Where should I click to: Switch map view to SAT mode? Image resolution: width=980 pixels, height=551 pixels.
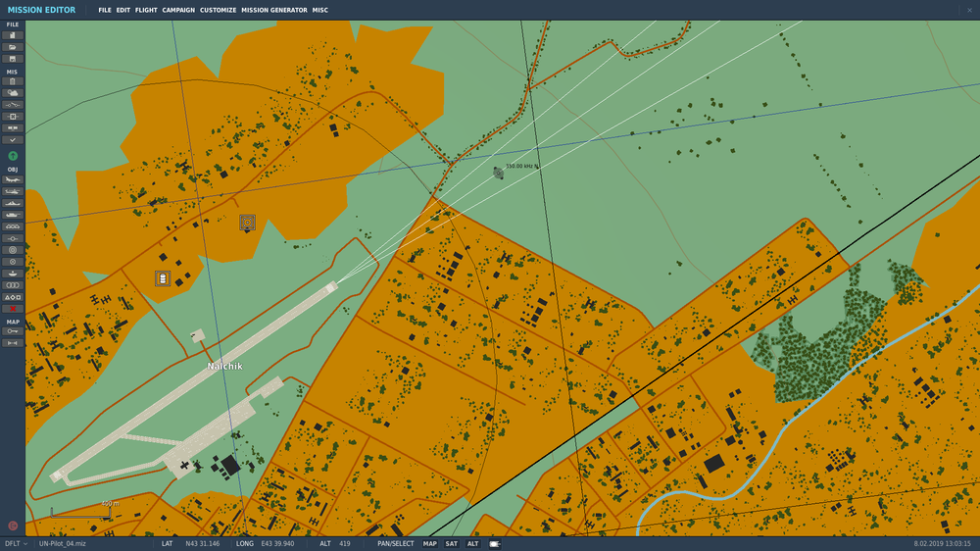click(451, 544)
